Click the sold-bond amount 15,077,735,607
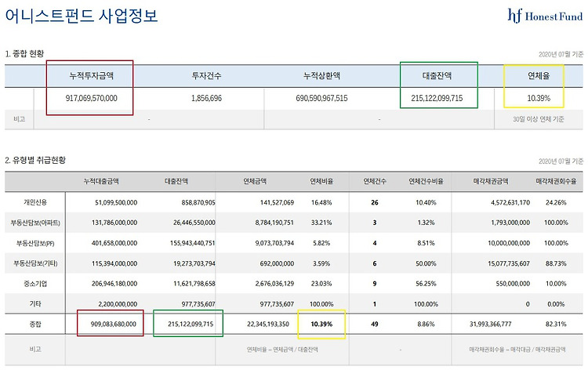This screenshot has width=588, height=370. (509, 263)
